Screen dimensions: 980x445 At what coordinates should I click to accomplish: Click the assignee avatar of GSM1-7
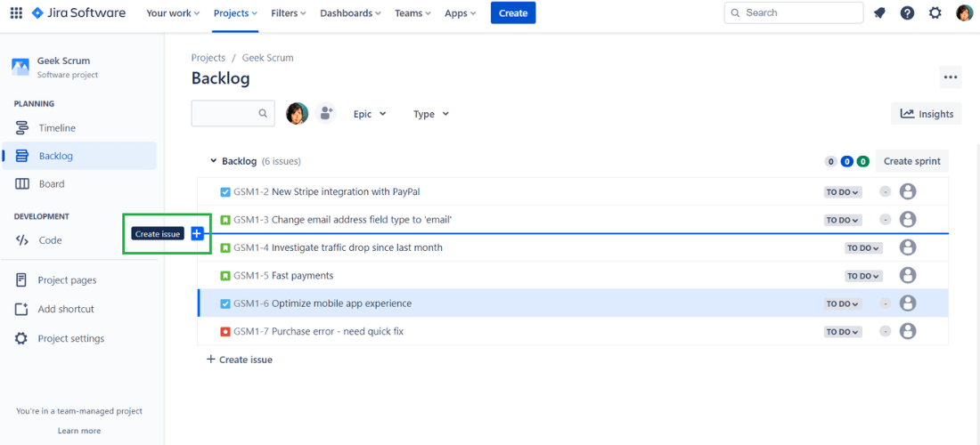click(908, 331)
